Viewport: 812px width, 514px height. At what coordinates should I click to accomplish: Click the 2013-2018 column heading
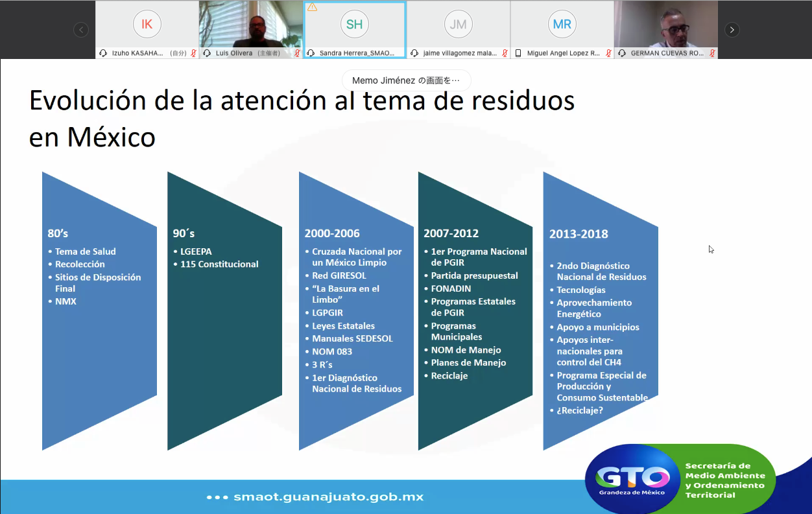point(577,234)
